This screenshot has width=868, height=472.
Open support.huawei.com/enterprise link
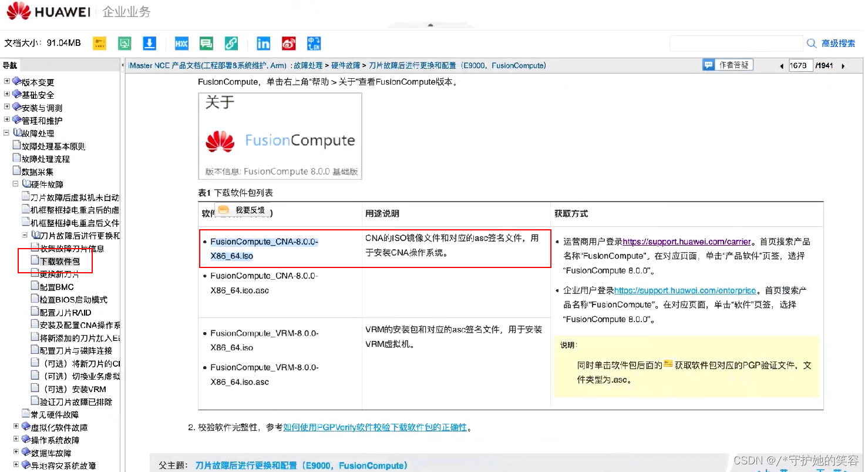tap(685, 290)
